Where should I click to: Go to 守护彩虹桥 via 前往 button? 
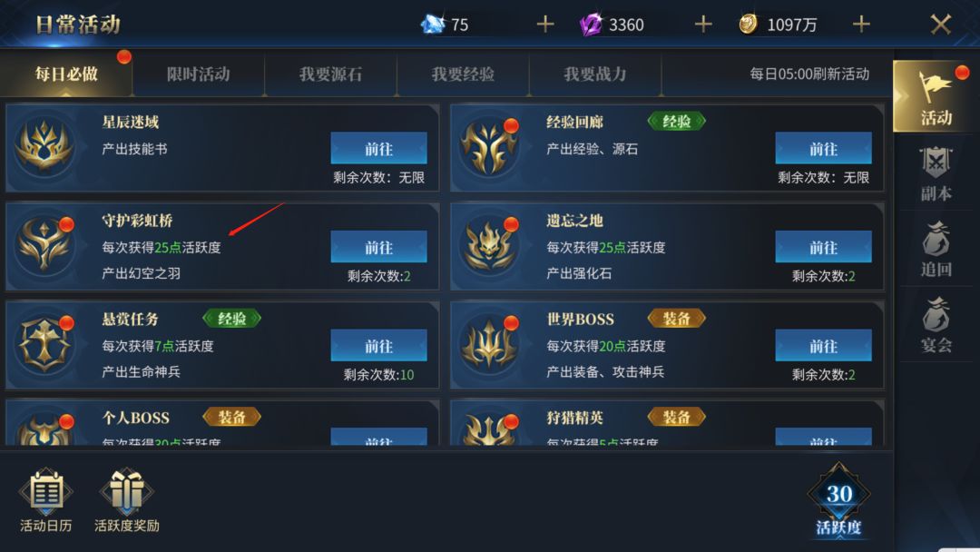[x=378, y=247]
